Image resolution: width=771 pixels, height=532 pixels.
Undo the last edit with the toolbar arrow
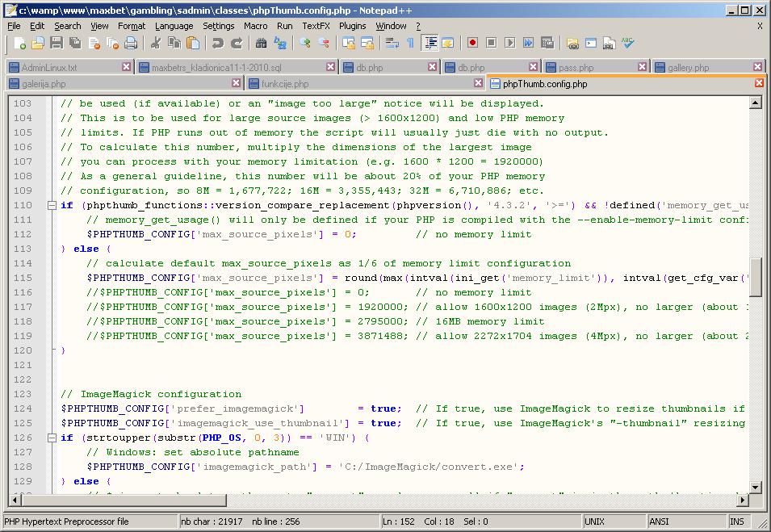[x=218, y=43]
